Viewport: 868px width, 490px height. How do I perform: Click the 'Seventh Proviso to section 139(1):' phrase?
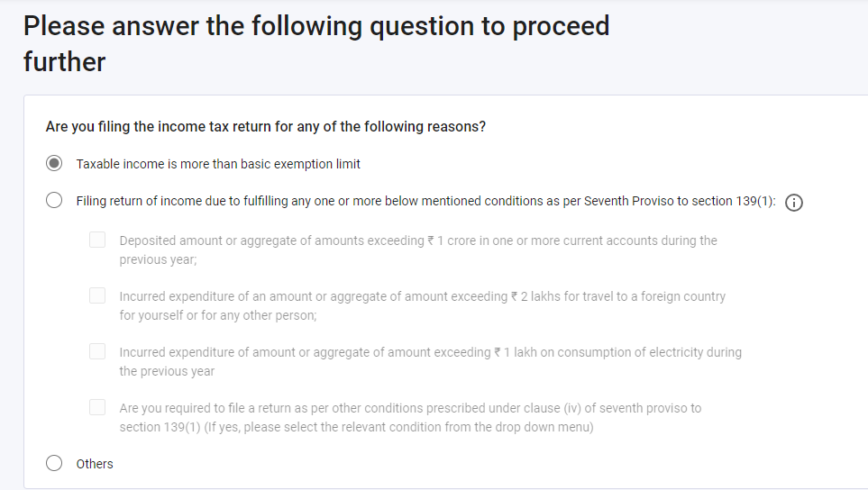tap(680, 201)
